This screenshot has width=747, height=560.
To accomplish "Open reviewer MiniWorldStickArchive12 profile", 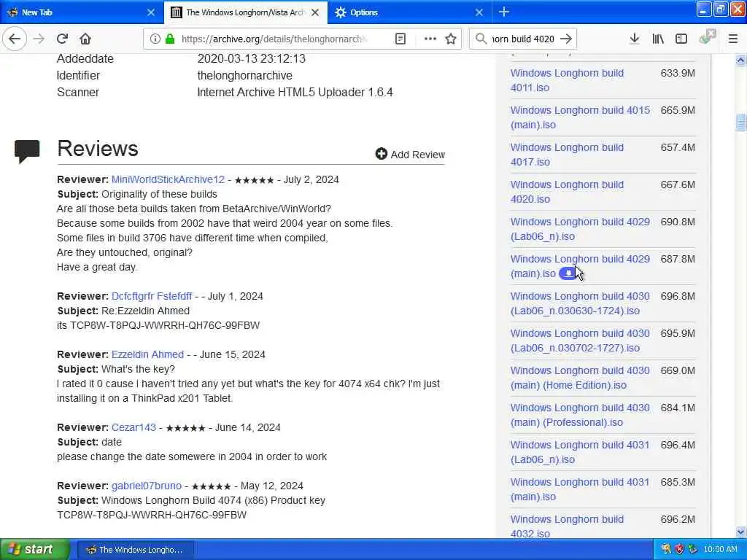I will point(169,179).
